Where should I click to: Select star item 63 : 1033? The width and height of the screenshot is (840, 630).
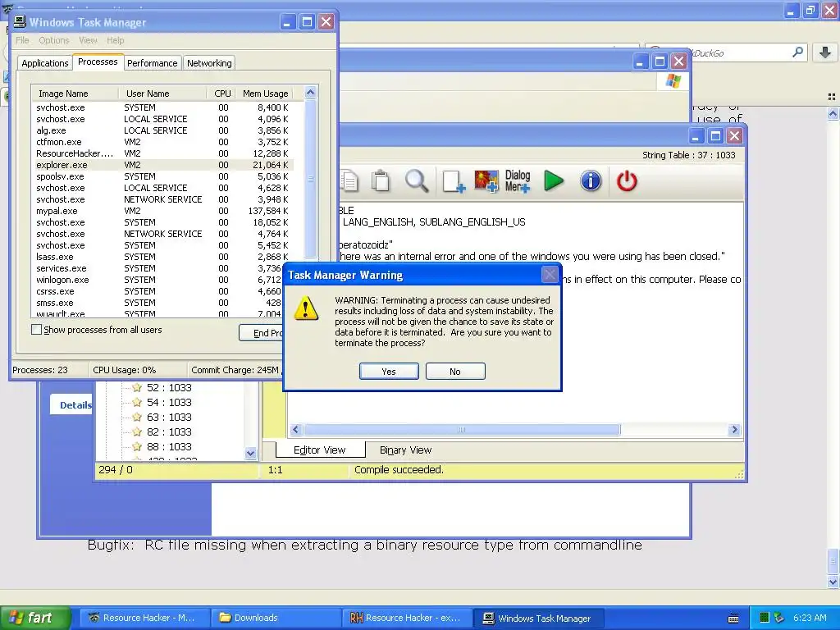point(162,417)
